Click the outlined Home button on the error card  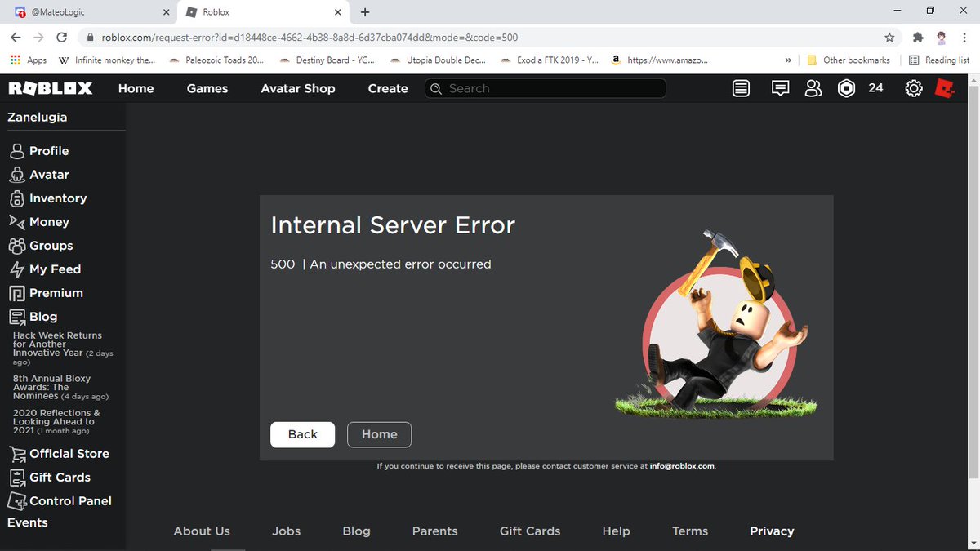[x=379, y=434]
